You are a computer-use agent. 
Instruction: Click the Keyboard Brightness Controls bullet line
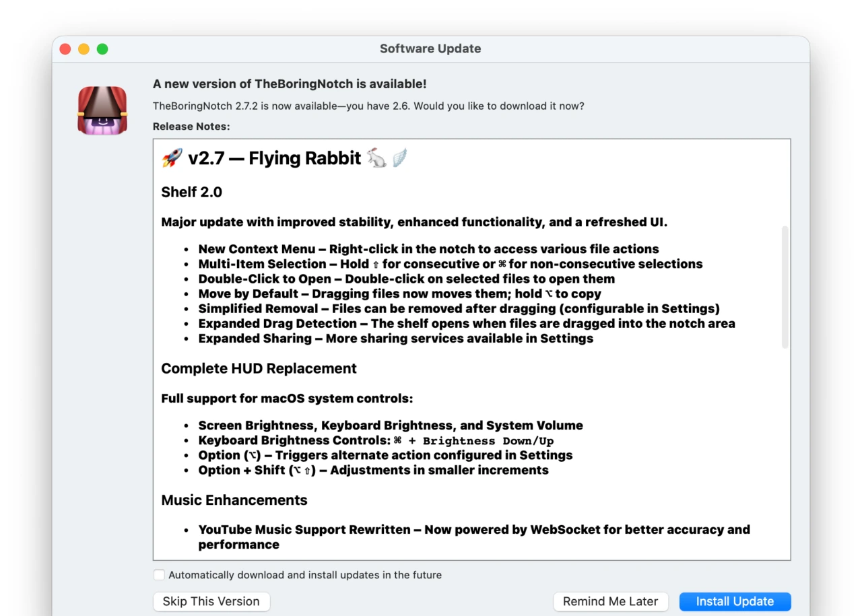tap(375, 440)
